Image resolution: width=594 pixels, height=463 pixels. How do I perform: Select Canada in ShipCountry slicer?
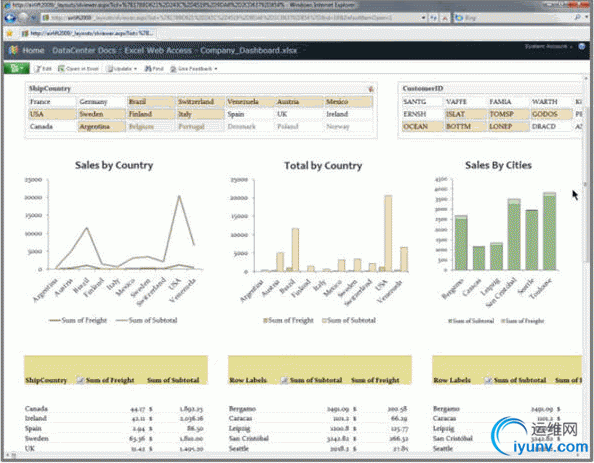pyautogui.click(x=52, y=127)
